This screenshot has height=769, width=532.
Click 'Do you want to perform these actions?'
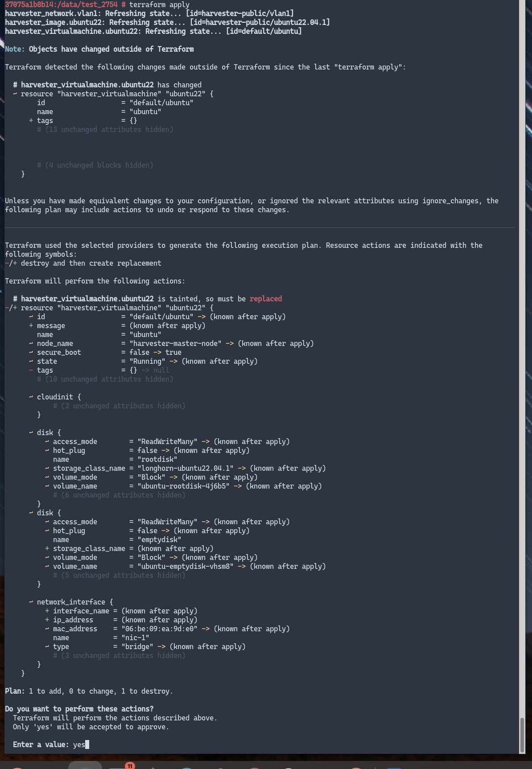tap(79, 709)
